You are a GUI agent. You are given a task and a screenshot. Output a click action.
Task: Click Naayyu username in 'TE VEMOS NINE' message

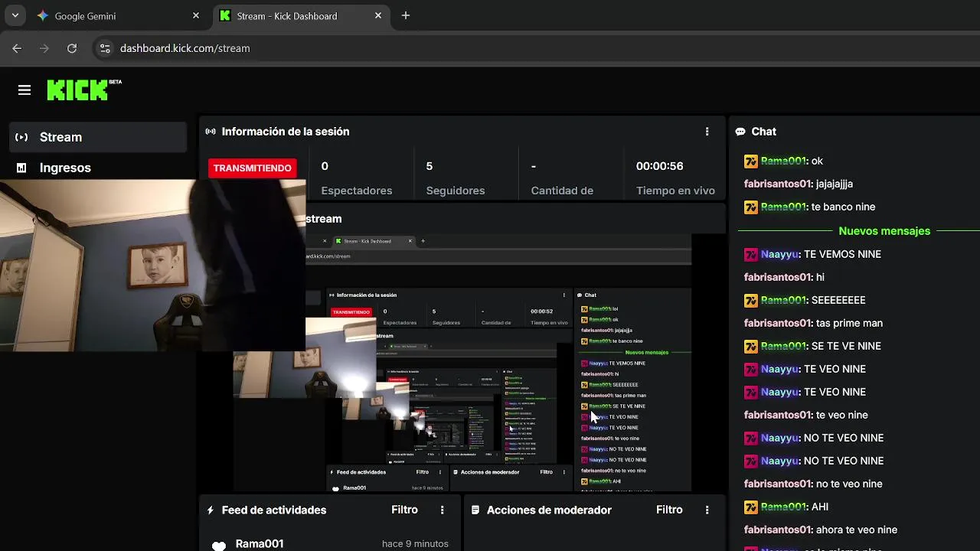pyautogui.click(x=780, y=254)
